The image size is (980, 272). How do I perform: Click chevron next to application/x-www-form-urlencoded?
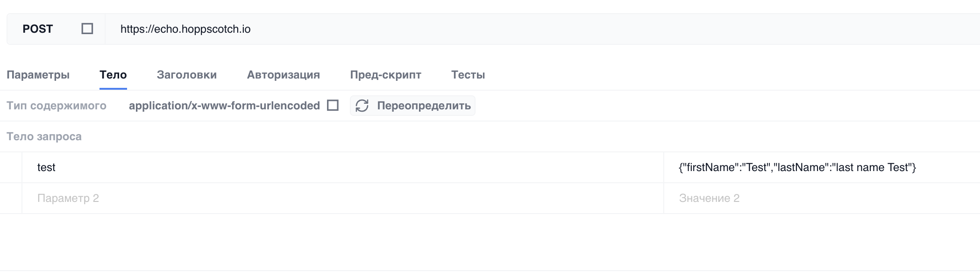tap(333, 106)
